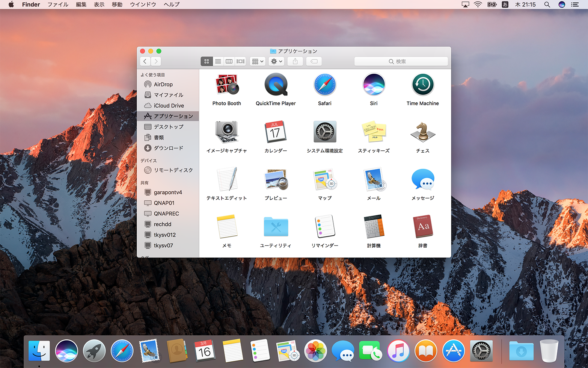Select shared server QNAP01
This screenshot has width=588, height=368.
(x=168, y=203)
